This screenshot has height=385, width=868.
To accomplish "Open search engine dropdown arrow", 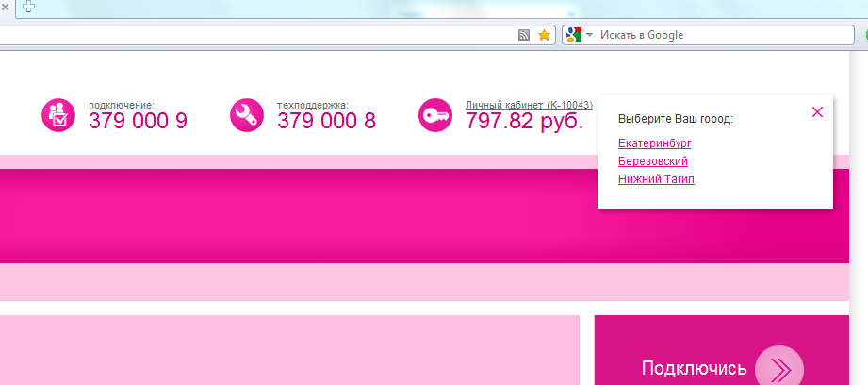I will [x=589, y=35].
